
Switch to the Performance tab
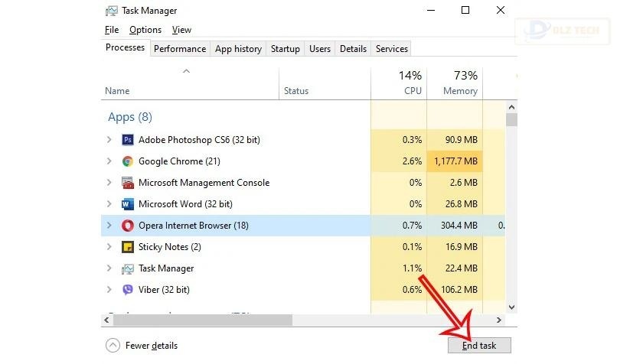(180, 49)
